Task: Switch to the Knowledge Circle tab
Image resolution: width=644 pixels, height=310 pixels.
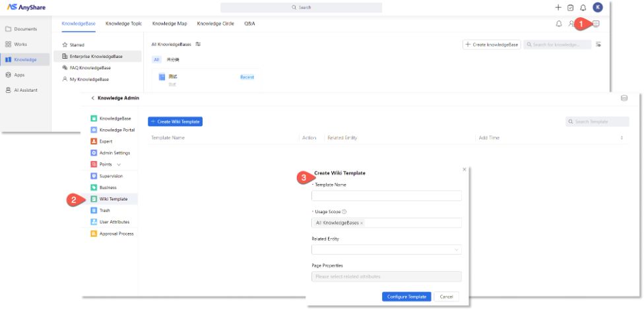Action: pos(216,24)
